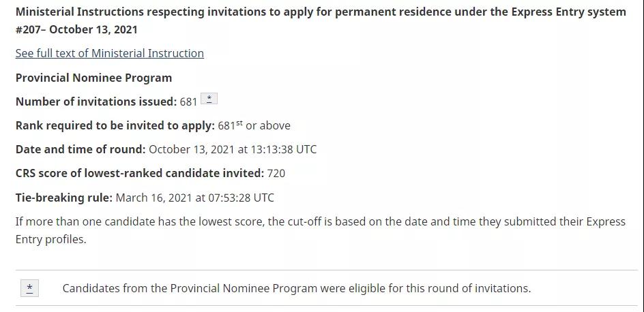Open the 'See full text of Ministerial Instruction' link
Viewport: 644px width, 312px height.
click(x=110, y=53)
